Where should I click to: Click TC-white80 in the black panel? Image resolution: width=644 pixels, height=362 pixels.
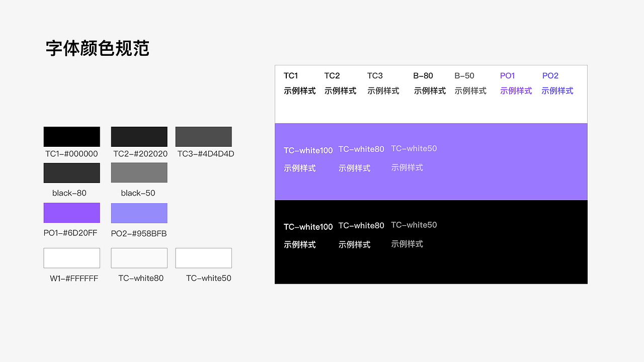[361, 226]
